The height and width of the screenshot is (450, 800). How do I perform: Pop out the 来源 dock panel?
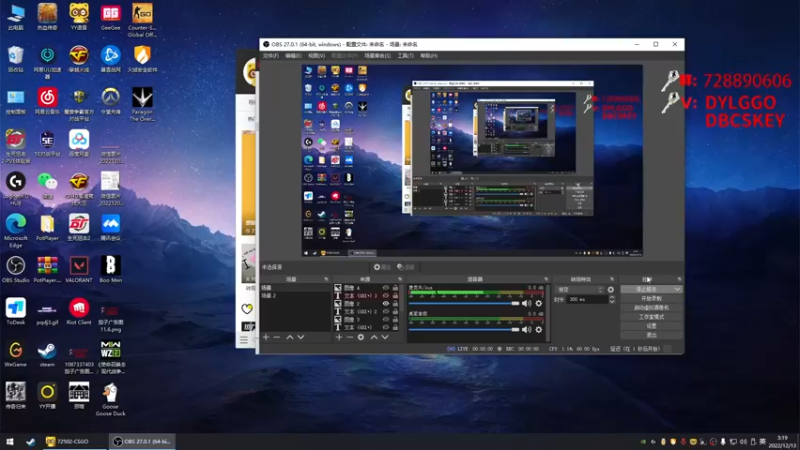point(399,279)
